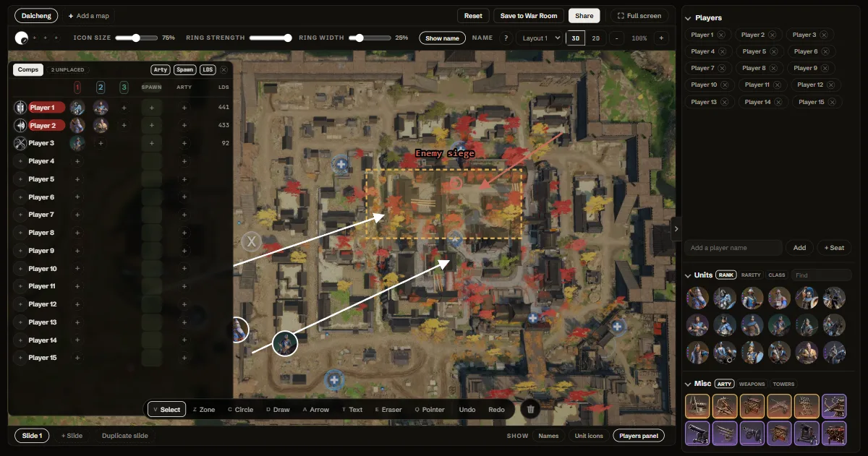868x456 pixels.
Task: Show the TOWERS misc tab
Action: [x=783, y=384]
